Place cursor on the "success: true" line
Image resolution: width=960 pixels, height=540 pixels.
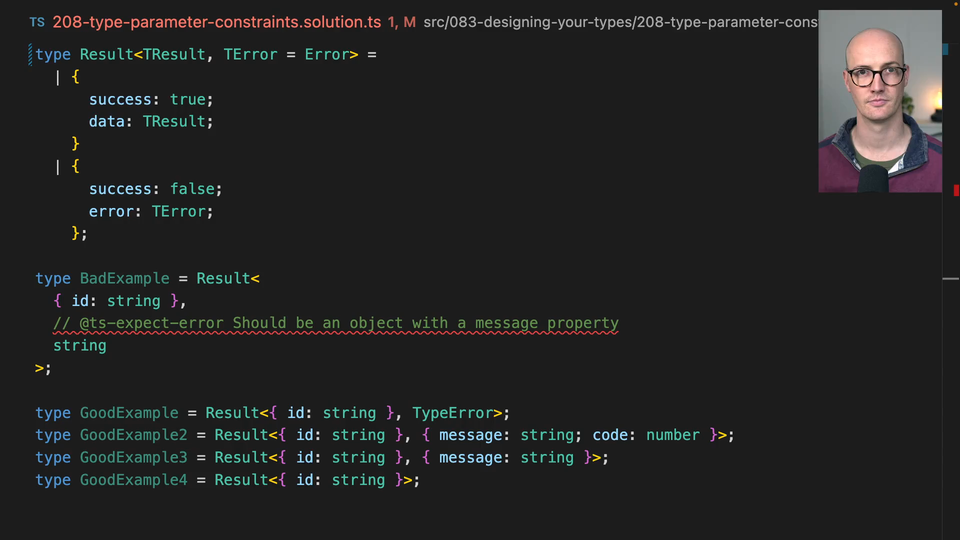coord(151,99)
